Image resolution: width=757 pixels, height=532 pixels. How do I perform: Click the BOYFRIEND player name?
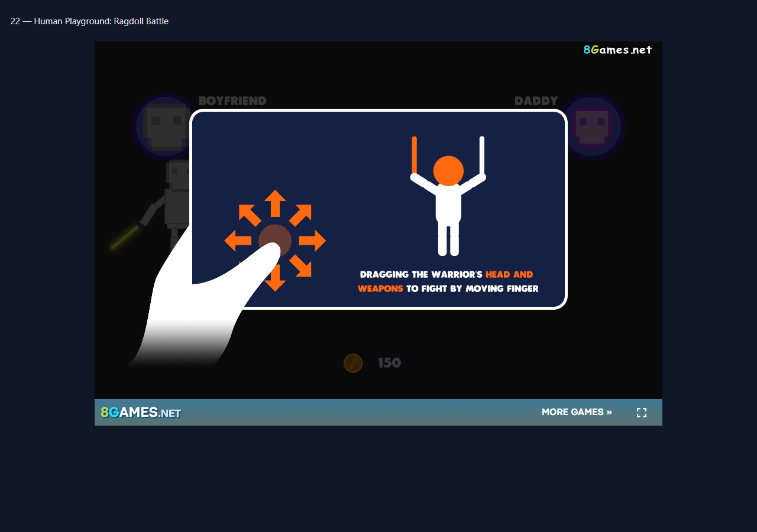[232, 101]
